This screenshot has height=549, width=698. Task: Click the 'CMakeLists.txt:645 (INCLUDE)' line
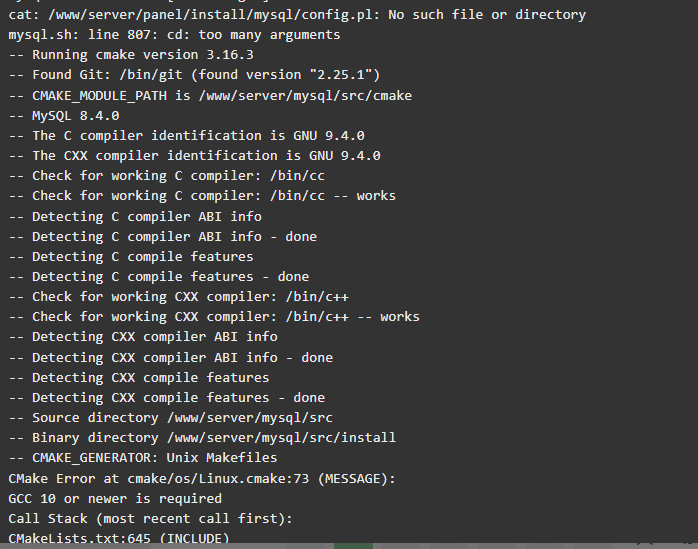[x=119, y=538]
